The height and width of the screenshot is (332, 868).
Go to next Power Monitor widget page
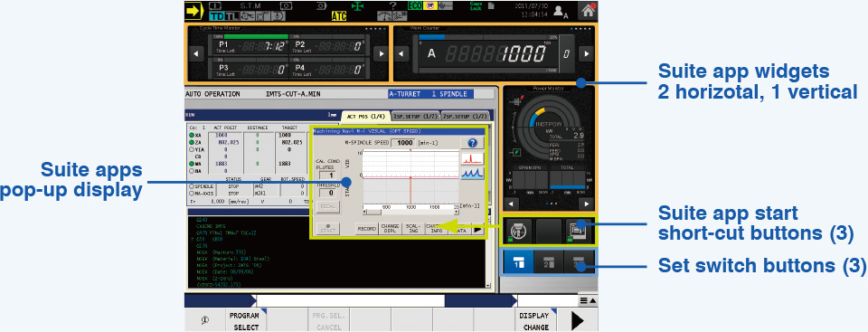586,204
